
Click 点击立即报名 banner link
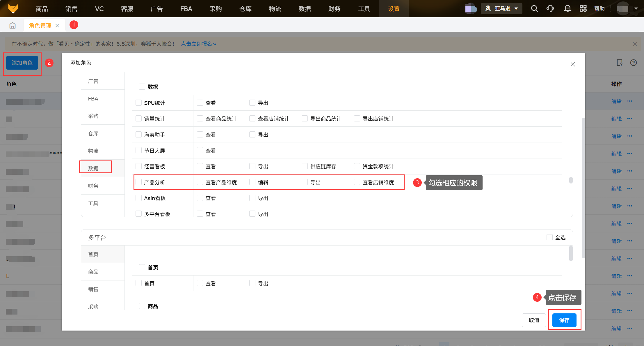pos(199,44)
